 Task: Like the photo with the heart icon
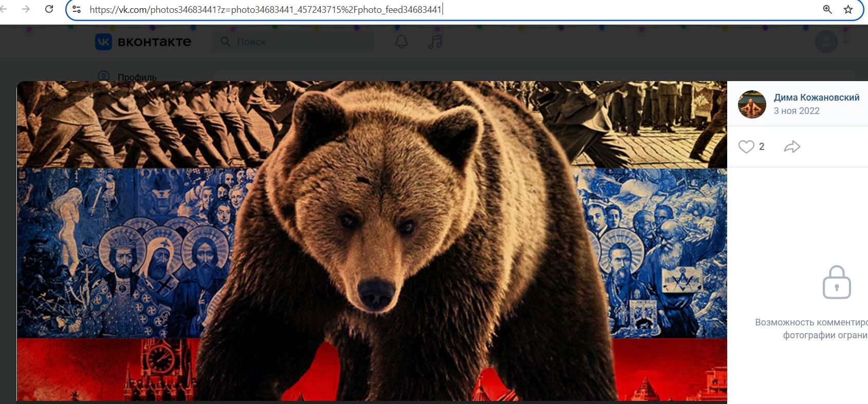click(746, 147)
